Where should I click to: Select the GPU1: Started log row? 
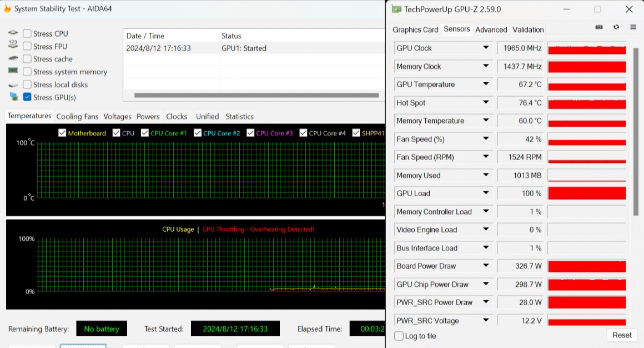pos(254,48)
